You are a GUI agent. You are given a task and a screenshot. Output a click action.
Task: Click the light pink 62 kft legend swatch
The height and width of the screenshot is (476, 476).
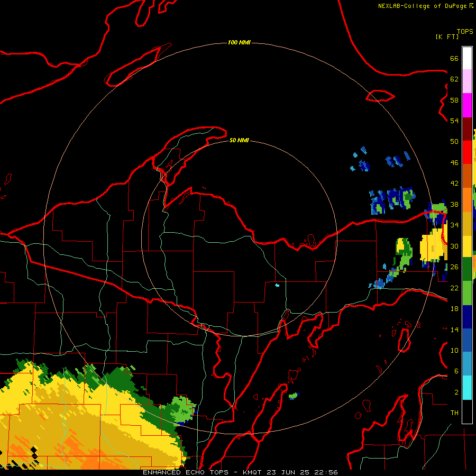point(467,81)
